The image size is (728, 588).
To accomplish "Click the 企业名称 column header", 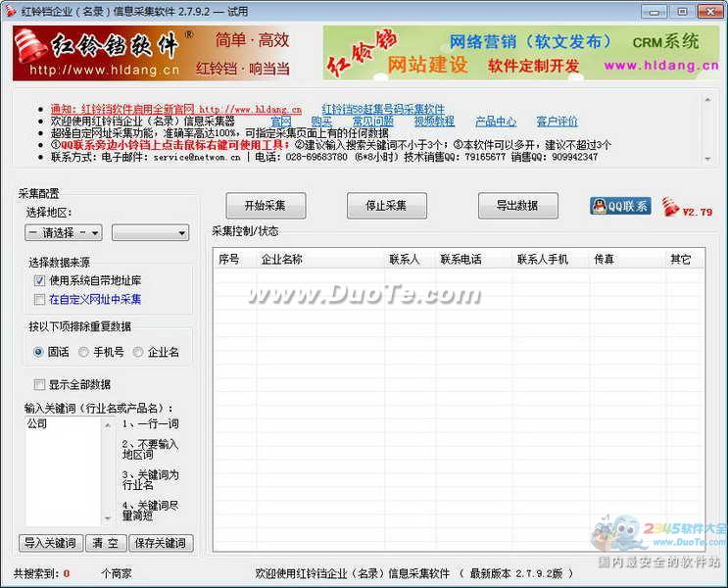I will tap(320, 259).
